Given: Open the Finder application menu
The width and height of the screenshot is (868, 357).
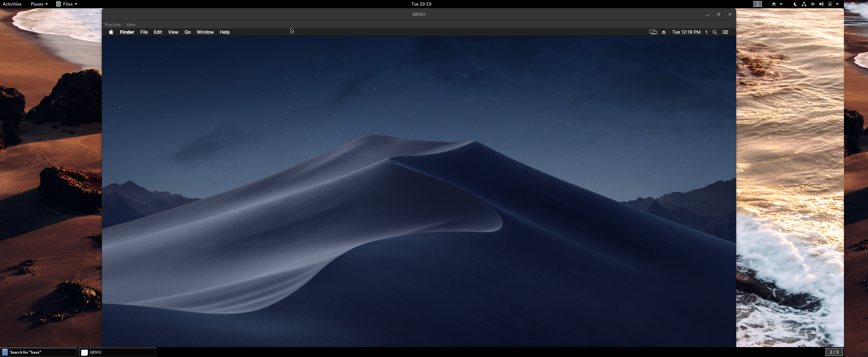Looking at the screenshot, I should [127, 32].
